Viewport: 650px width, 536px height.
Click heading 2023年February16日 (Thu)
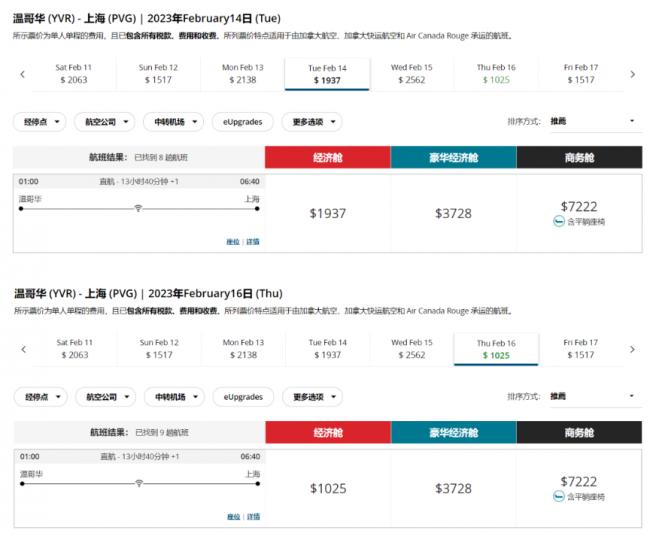click(x=215, y=293)
